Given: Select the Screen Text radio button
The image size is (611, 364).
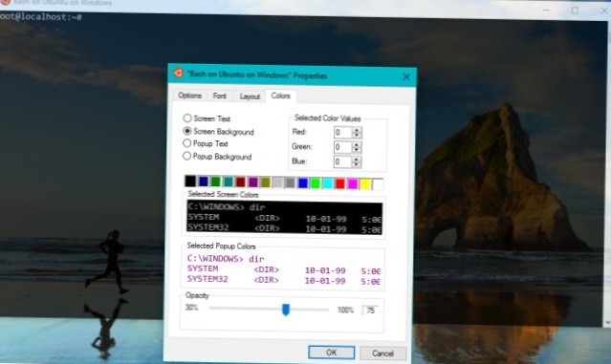Looking at the screenshot, I should pos(187,118).
